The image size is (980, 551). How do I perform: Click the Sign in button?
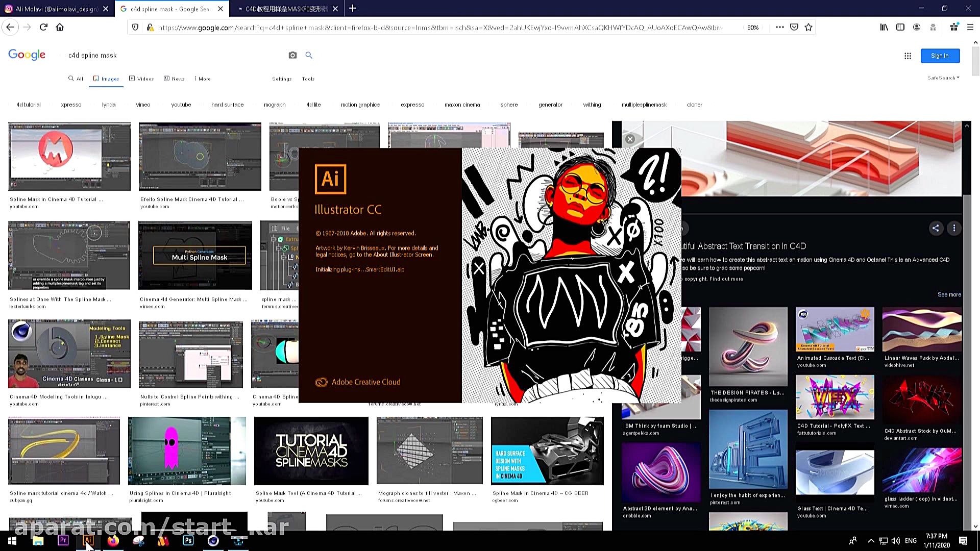tap(940, 56)
